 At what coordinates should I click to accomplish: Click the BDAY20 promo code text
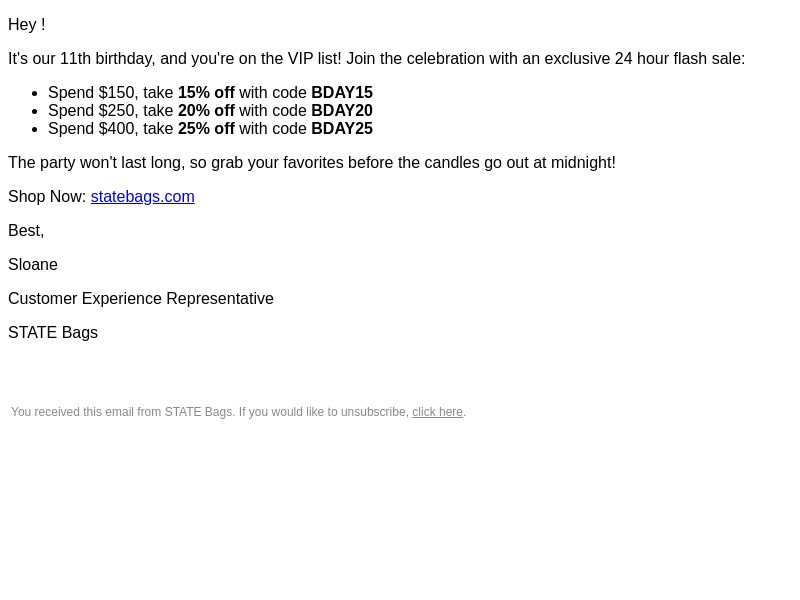342,110
